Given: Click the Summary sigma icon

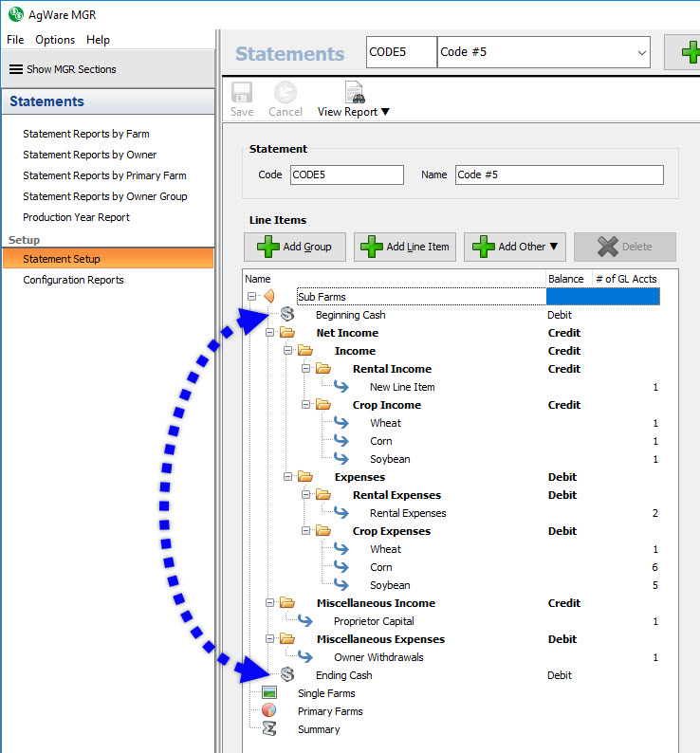Looking at the screenshot, I should point(269,729).
